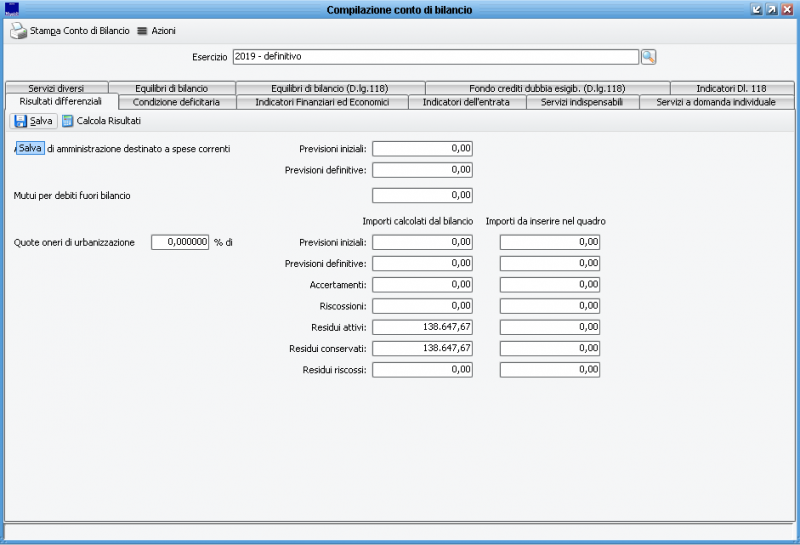800x545 pixels.
Task: Click Accertamenti field under Importi da inserire
Action: click(549, 284)
